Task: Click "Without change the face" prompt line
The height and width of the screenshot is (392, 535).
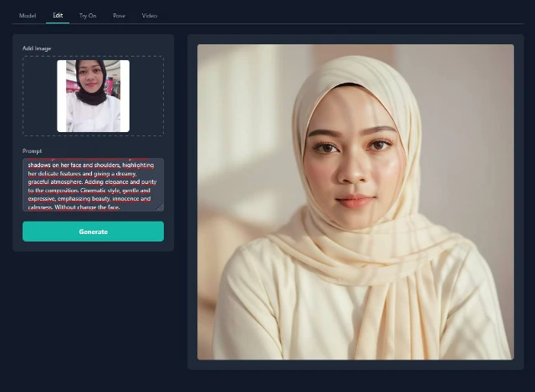Action: point(88,206)
